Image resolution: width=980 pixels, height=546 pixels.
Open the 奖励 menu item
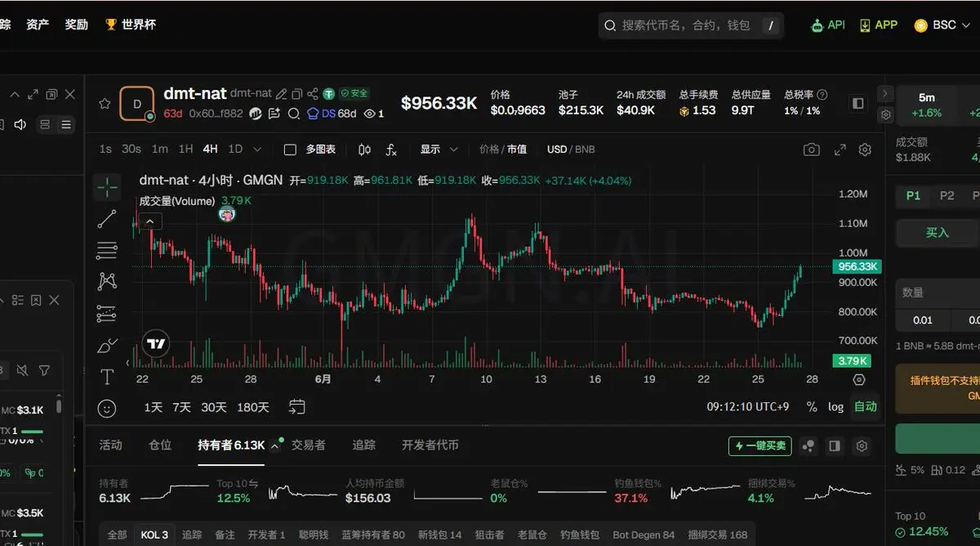pyautogui.click(x=76, y=25)
